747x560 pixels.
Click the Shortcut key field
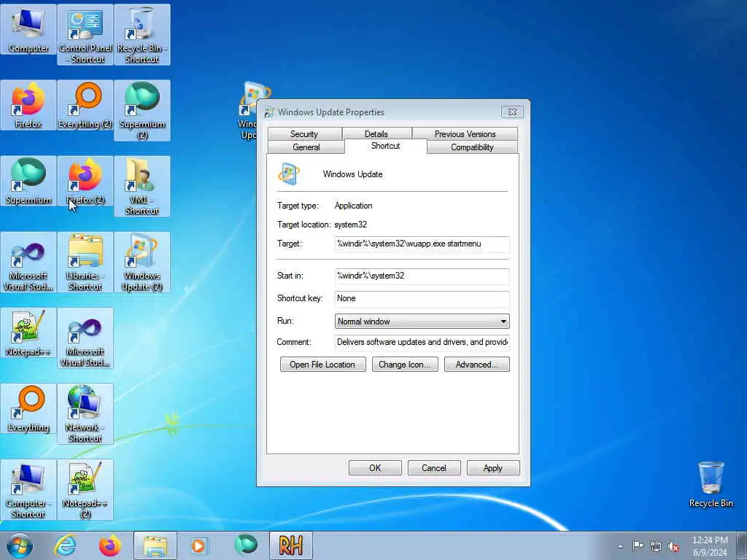[422, 298]
